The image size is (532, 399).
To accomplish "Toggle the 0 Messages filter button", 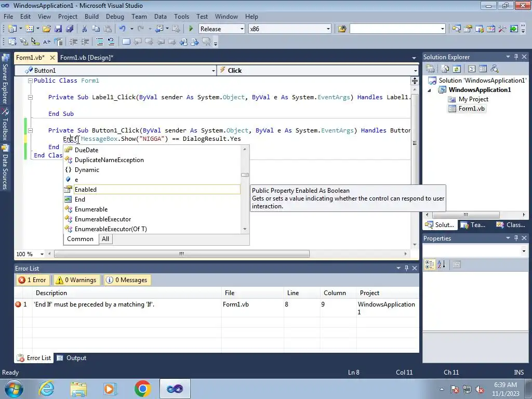I will pyautogui.click(x=127, y=280).
